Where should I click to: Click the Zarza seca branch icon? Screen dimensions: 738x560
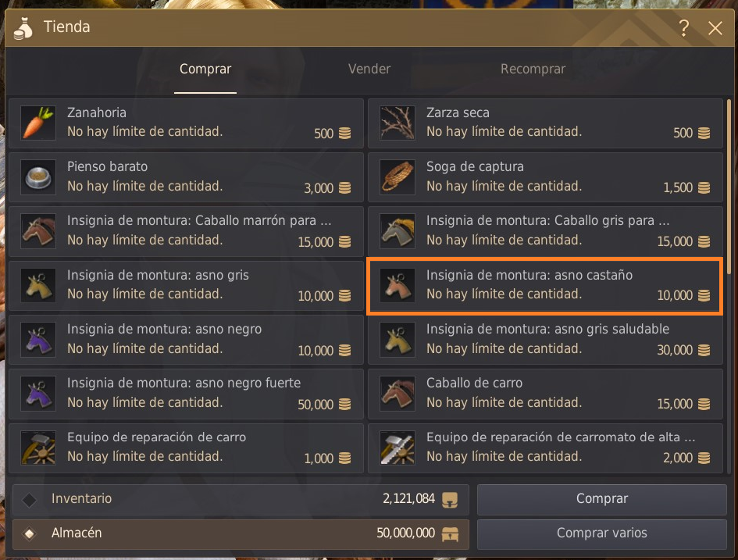(x=398, y=123)
